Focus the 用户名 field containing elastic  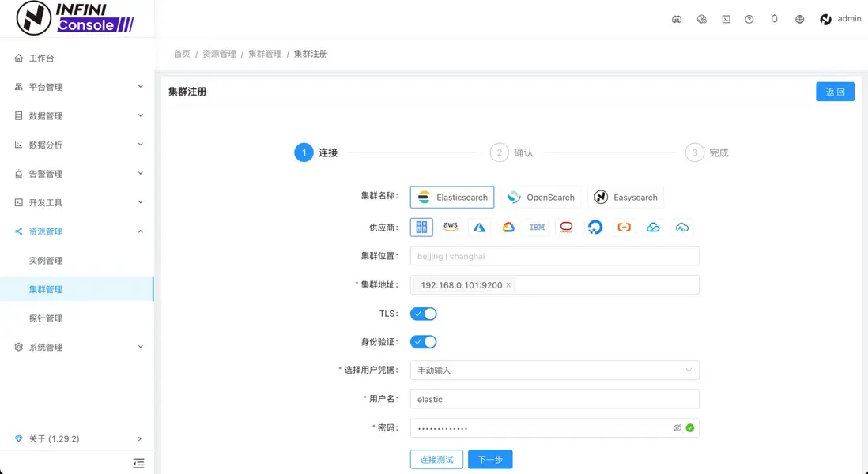pyautogui.click(x=555, y=399)
